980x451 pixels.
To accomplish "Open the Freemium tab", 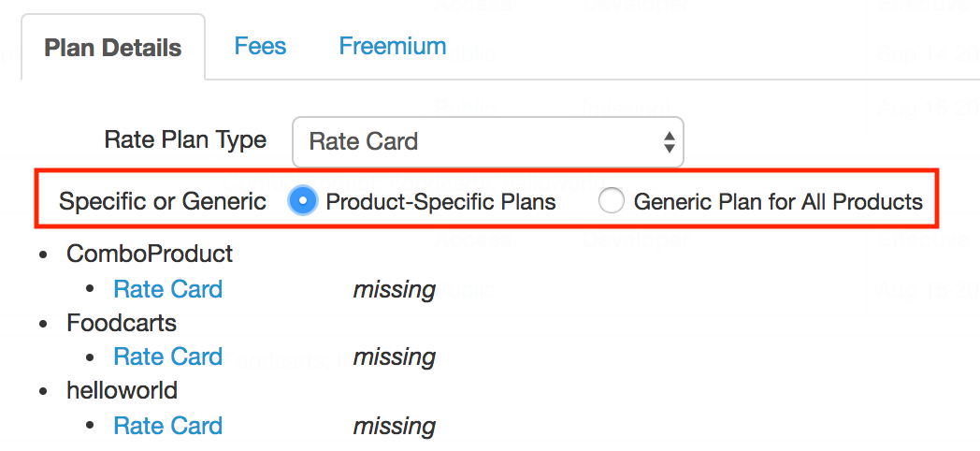I will [x=393, y=46].
